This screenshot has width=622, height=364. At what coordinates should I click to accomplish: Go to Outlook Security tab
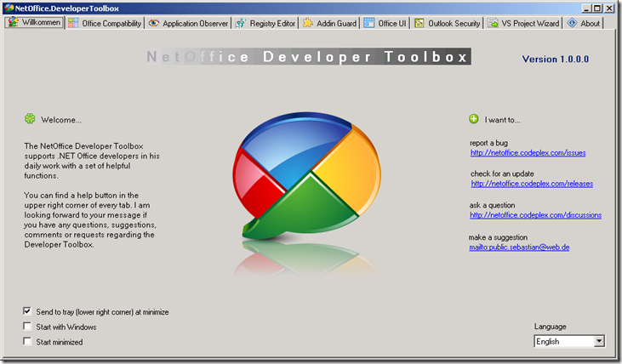point(447,24)
